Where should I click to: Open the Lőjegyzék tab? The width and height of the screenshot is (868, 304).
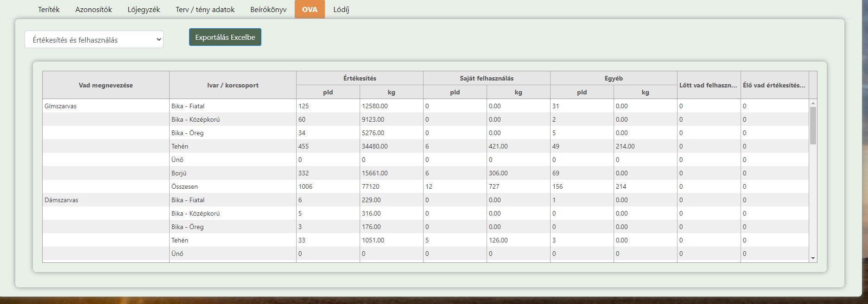tap(144, 9)
